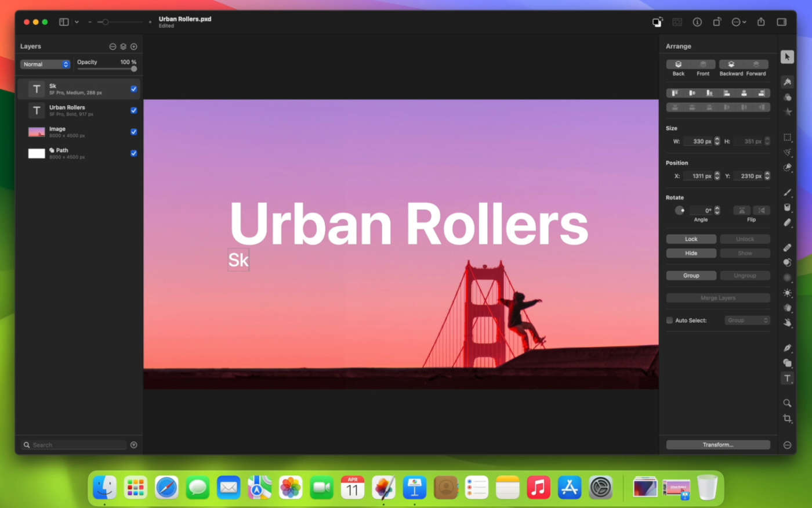Select the rectangular selection tool
Screen dimensions: 812x508
(787, 138)
